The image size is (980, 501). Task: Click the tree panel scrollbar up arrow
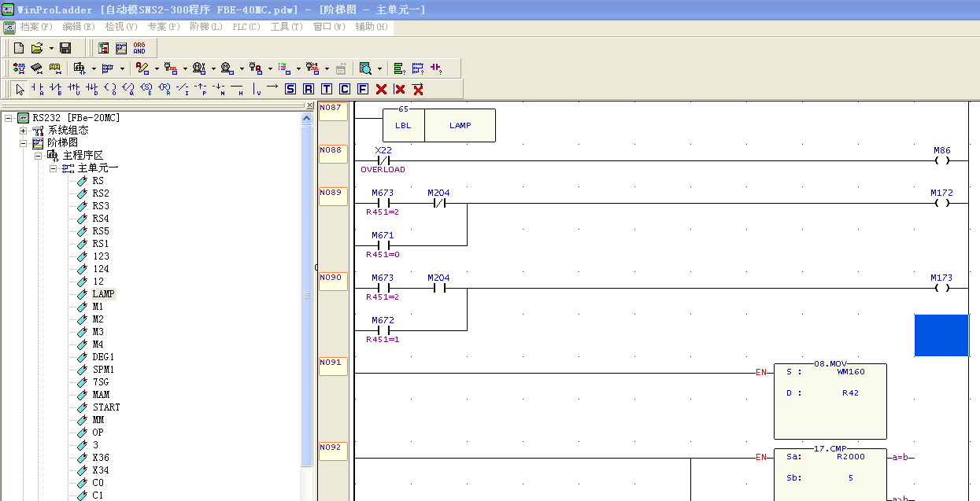[x=307, y=118]
